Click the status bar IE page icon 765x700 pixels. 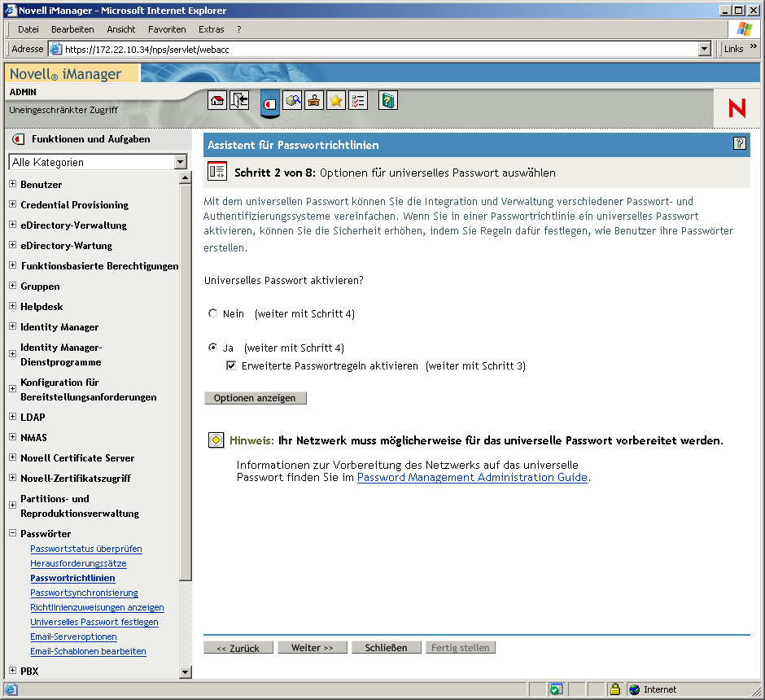[x=11, y=689]
